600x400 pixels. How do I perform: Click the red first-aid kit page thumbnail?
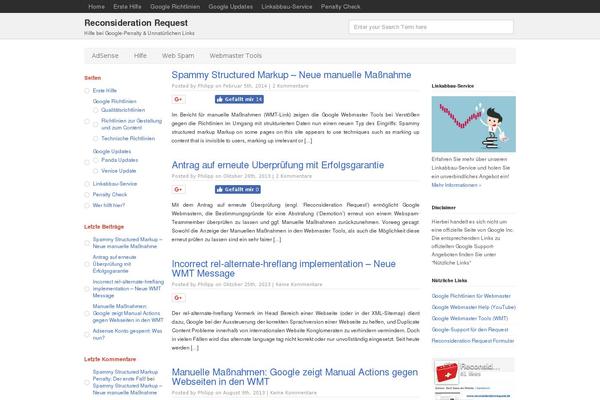[446, 372]
